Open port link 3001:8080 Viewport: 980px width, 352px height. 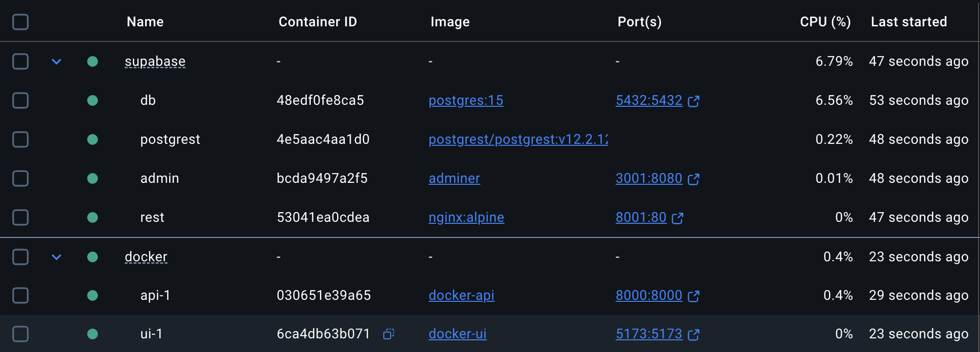(x=649, y=178)
